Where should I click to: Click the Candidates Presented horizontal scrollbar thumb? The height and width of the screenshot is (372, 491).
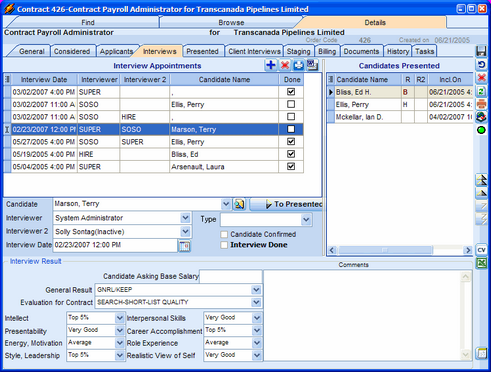click(x=385, y=250)
